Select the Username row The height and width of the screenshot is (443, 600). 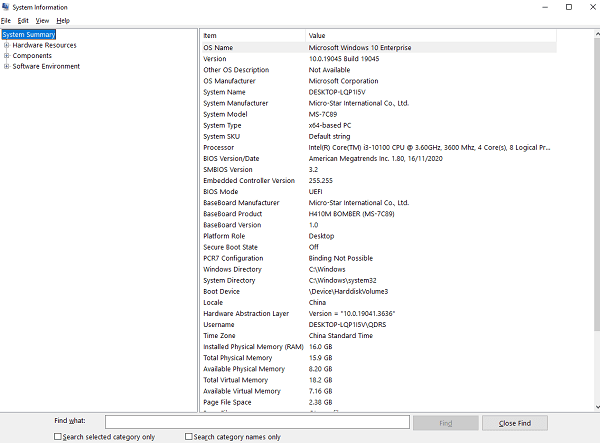[x=378, y=325]
